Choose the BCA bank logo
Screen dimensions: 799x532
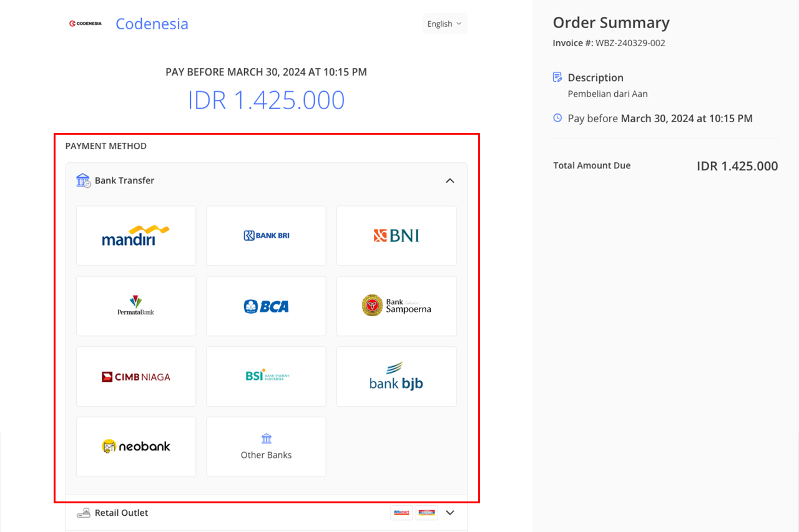click(266, 306)
